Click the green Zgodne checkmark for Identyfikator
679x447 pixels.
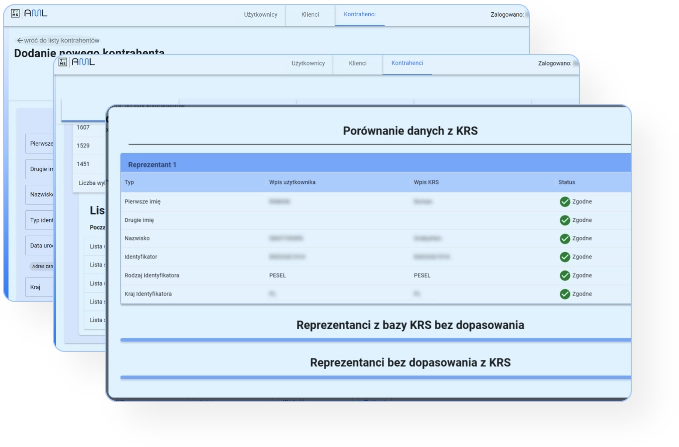point(565,257)
